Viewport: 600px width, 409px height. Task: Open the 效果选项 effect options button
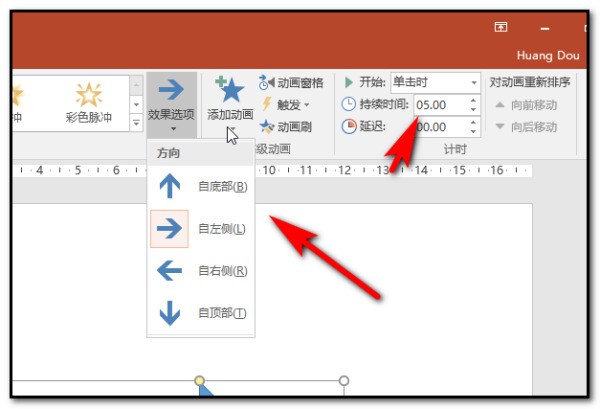click(171, 104)
